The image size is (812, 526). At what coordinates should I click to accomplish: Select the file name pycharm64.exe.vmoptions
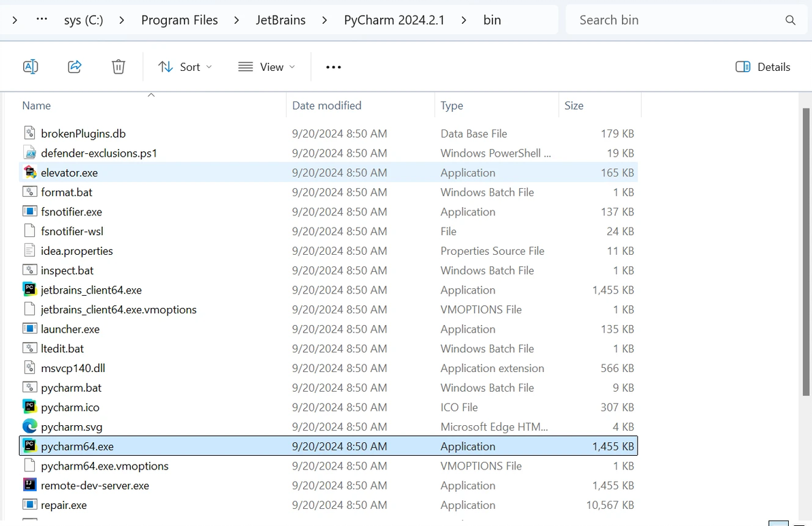click(105, 466)
